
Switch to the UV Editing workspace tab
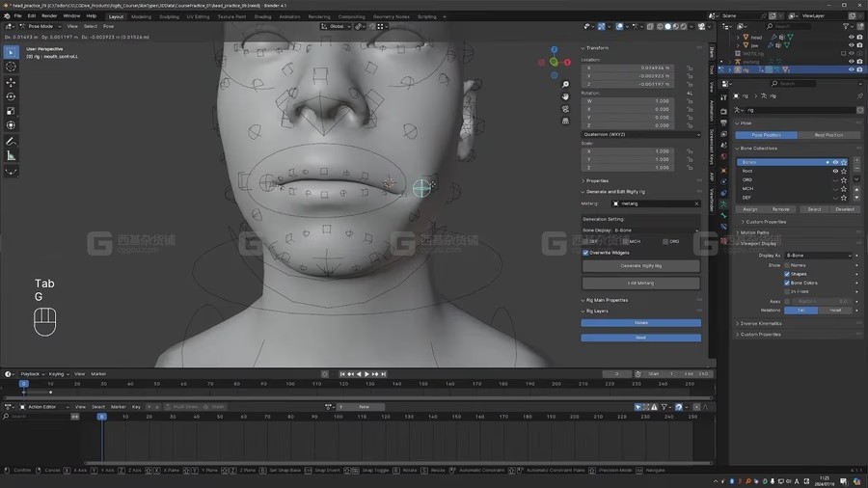point(198,16)
